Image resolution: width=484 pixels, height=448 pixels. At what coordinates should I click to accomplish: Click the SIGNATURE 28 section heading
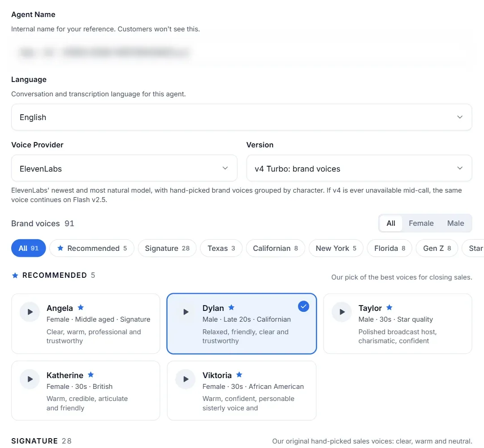click(x=41, y=441)
